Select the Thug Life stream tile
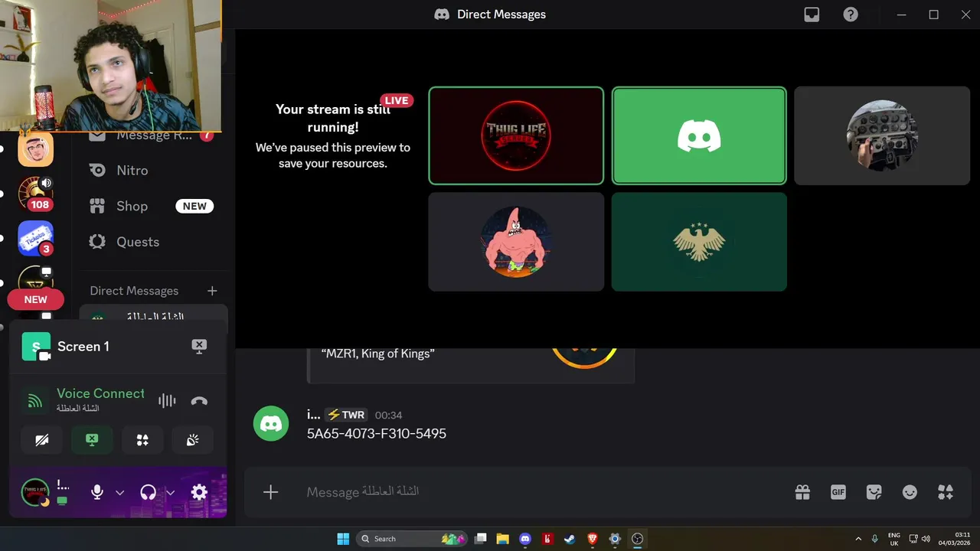This screenshot has width=980, height=551. coord(516,135)
